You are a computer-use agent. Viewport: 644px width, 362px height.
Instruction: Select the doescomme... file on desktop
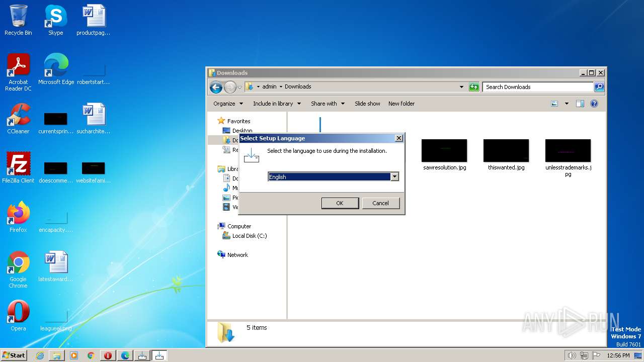pyautogui.click(x=56, y=172)
